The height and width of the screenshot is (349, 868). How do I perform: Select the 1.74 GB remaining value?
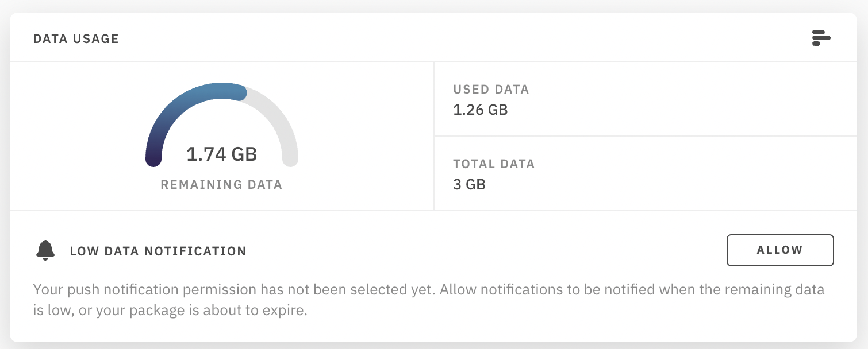pyautogui.click(x=221, y=154)
